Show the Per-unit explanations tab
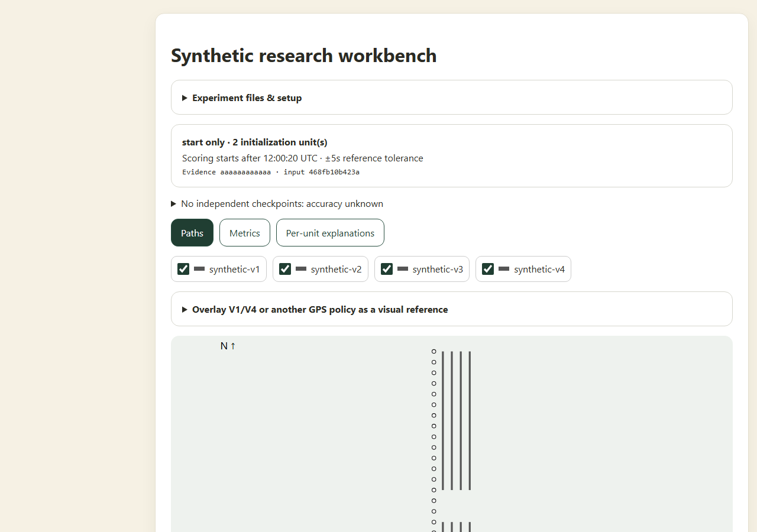Screen dimensions: 757x532 pyautogui.click(x=330, y=233)
